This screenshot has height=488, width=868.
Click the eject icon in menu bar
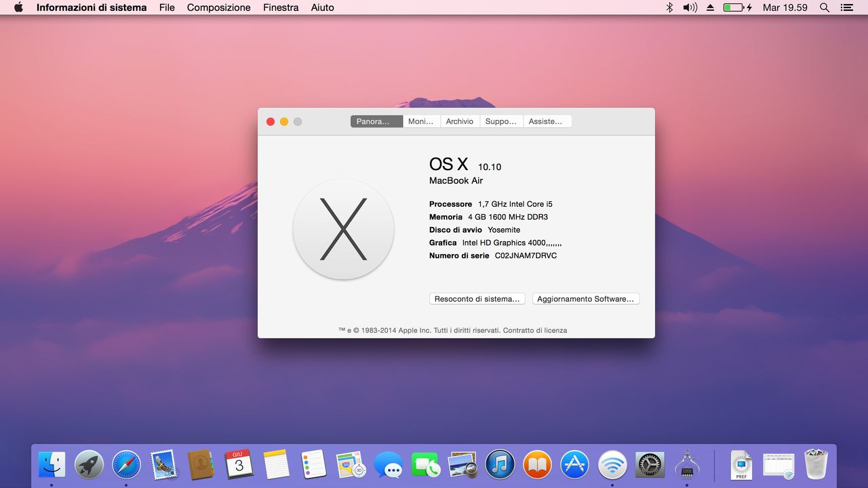pos(710,7)
